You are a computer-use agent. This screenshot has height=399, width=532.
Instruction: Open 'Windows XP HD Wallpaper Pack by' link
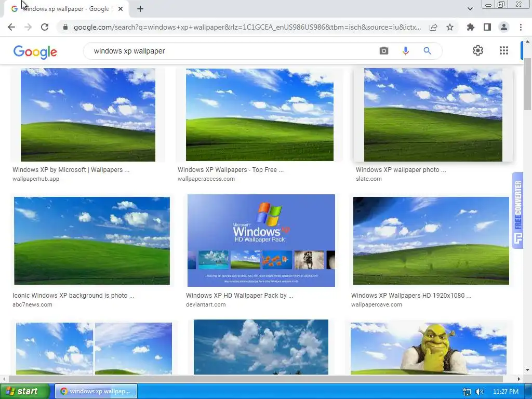pos(240,296)
